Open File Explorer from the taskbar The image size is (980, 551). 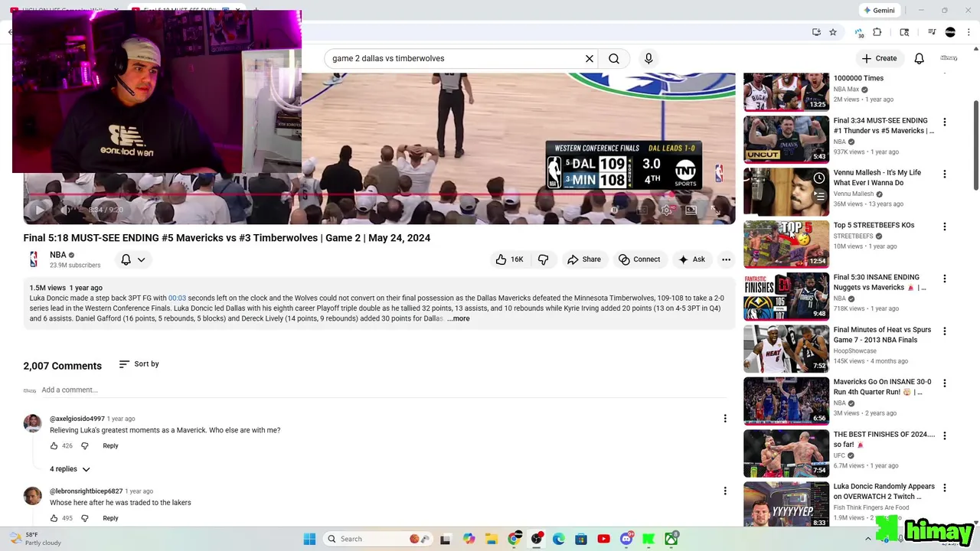pyautogui.click(x=492, y=539)
